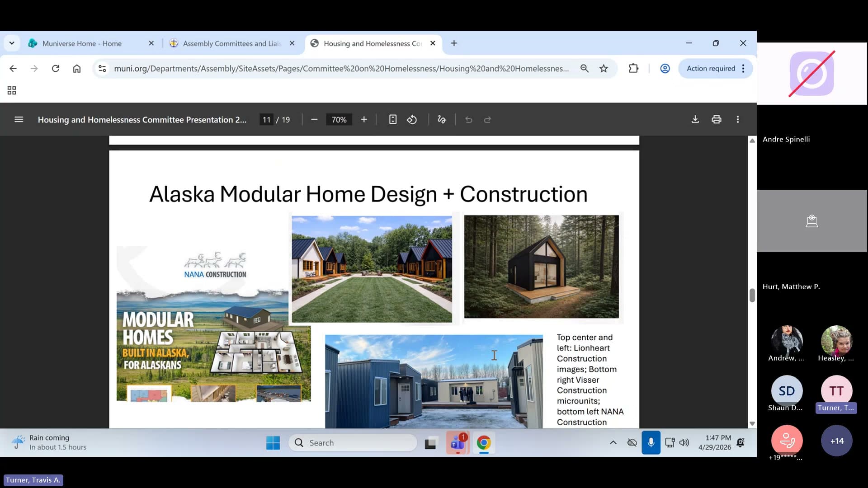Toggle the microphone taskbar button
868x488 pixels.
tap(651, 443)
